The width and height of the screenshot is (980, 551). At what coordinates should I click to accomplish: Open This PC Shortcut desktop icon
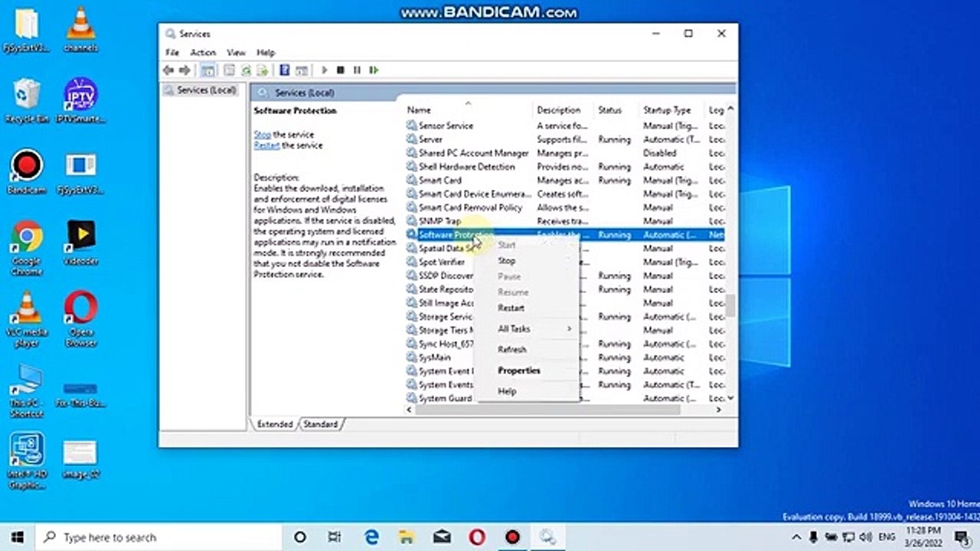(x=27, y=390)
